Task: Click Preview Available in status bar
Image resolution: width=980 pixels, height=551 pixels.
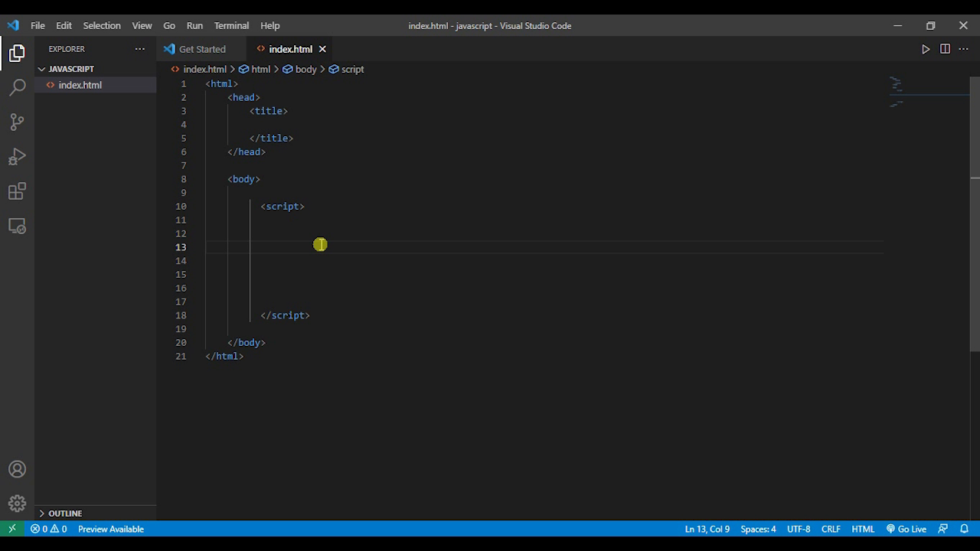Action: [111, 529]
